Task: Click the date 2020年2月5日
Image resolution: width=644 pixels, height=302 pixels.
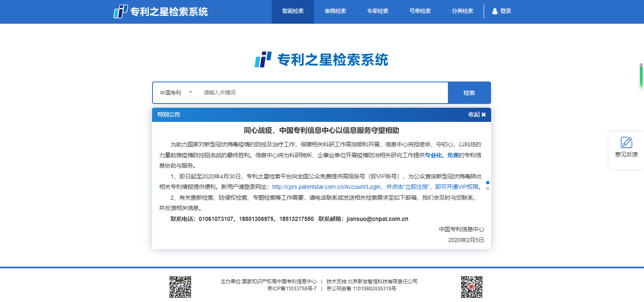Action: [466, 240]
